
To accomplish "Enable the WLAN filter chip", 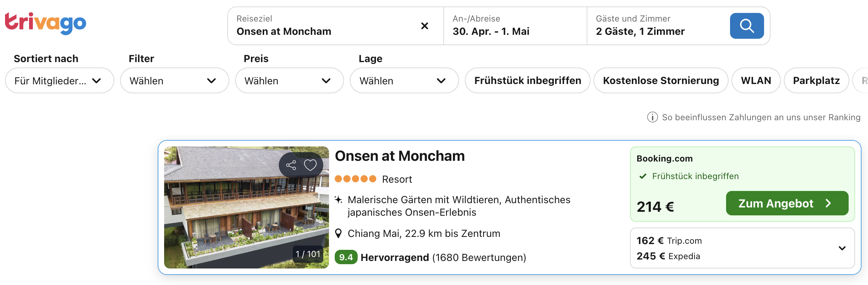I will click(756, 80).
